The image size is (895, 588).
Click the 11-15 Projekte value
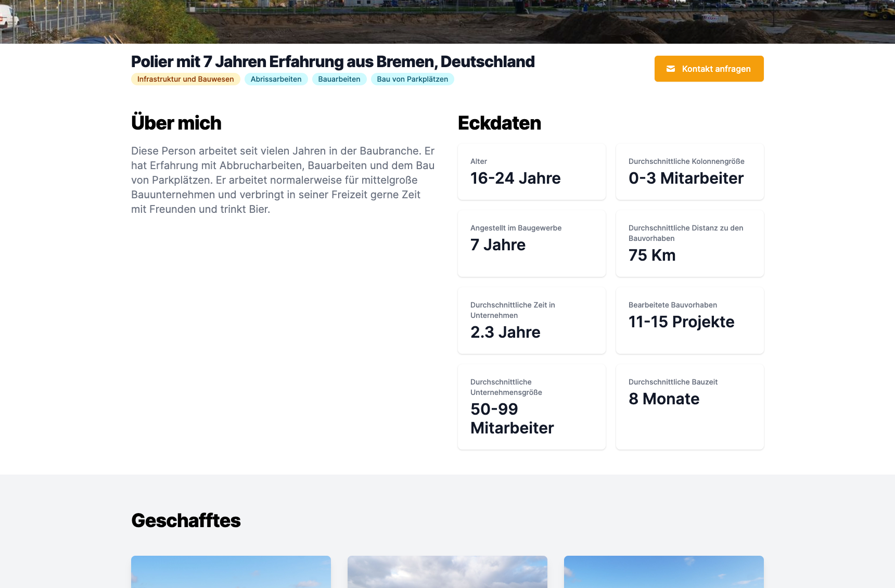[x=682, y=322]
